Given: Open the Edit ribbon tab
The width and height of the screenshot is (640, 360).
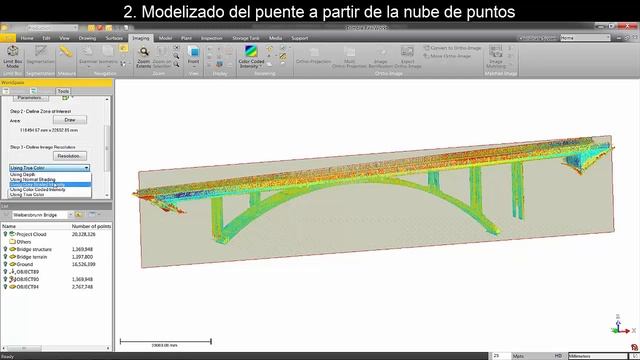Looking at the screenshot, I should click(46, 38).
